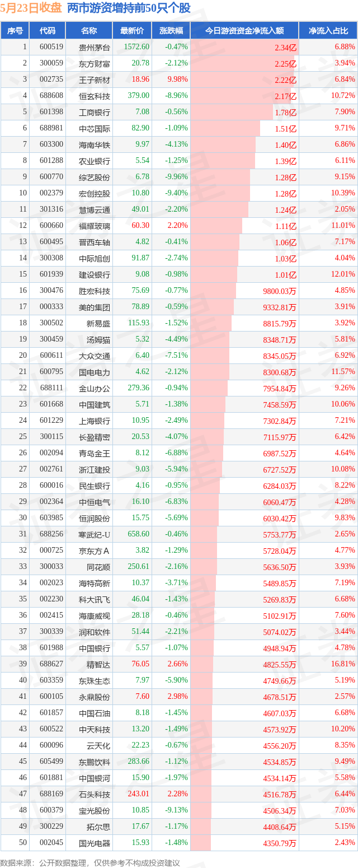Click the stock name 拓尔思
Screen dimensions: 358x868
pyautogui.click(x=98, y=827)
